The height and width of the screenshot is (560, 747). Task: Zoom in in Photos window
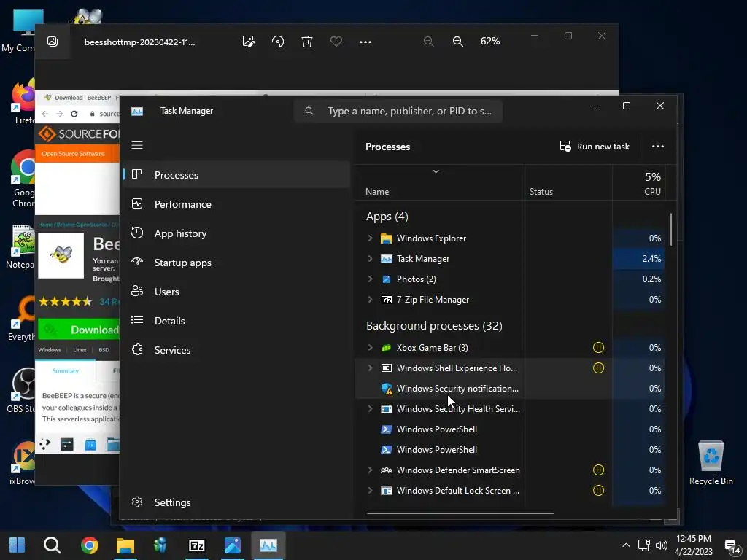pyautogui.click(x=458, y=42)
